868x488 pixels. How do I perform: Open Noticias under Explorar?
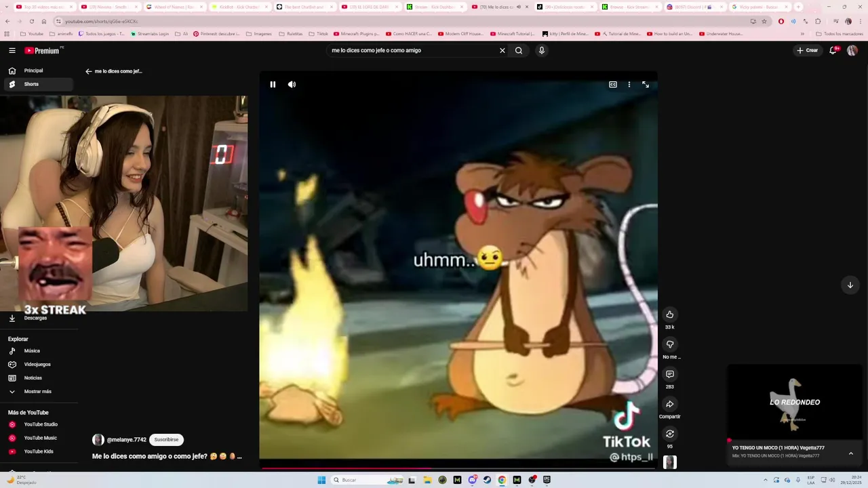39,378
